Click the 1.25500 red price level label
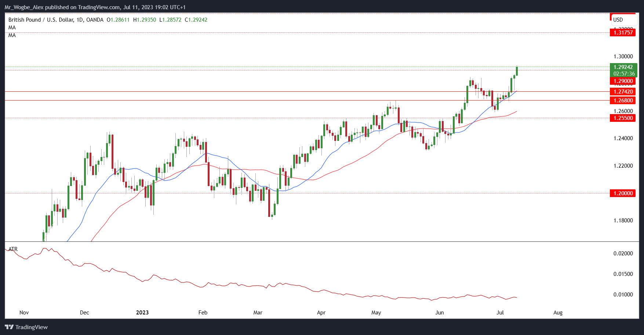Viewport: 644px width, 335px height. [623, 118]
